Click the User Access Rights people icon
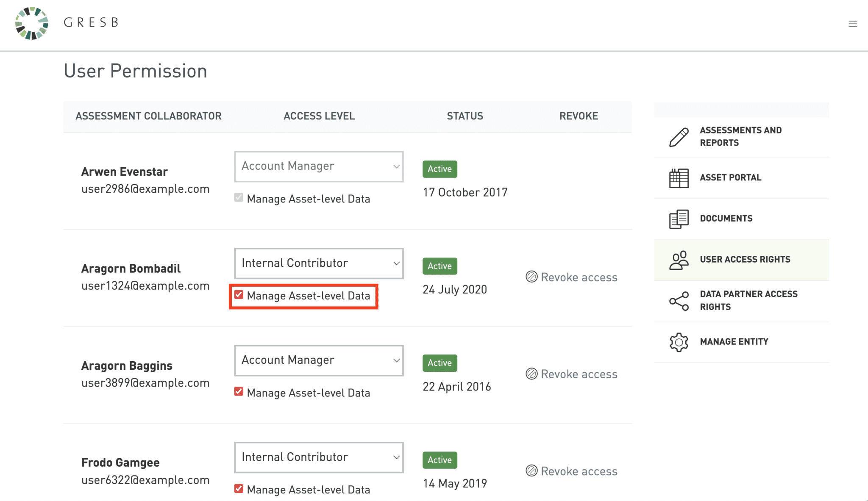 pyautogui.click(x=679, y=260)
